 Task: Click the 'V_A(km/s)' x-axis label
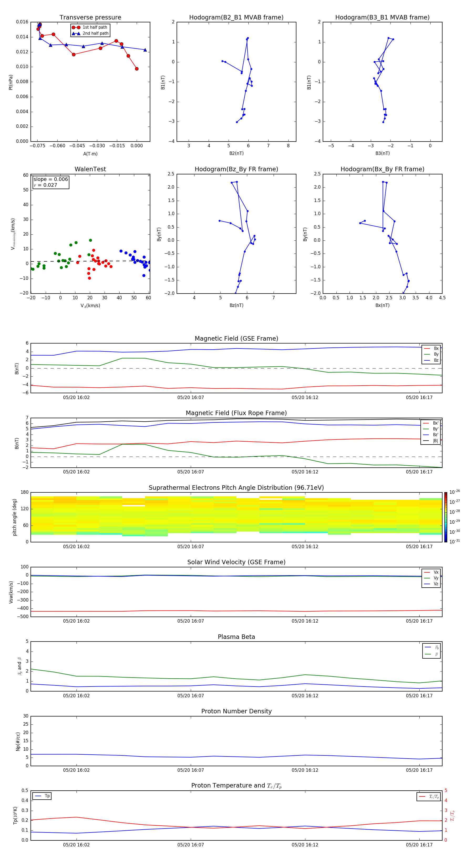(x=90, y=306)
